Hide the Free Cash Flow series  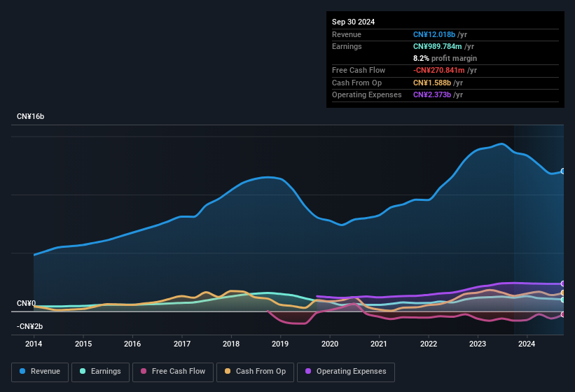pos(172,372)
